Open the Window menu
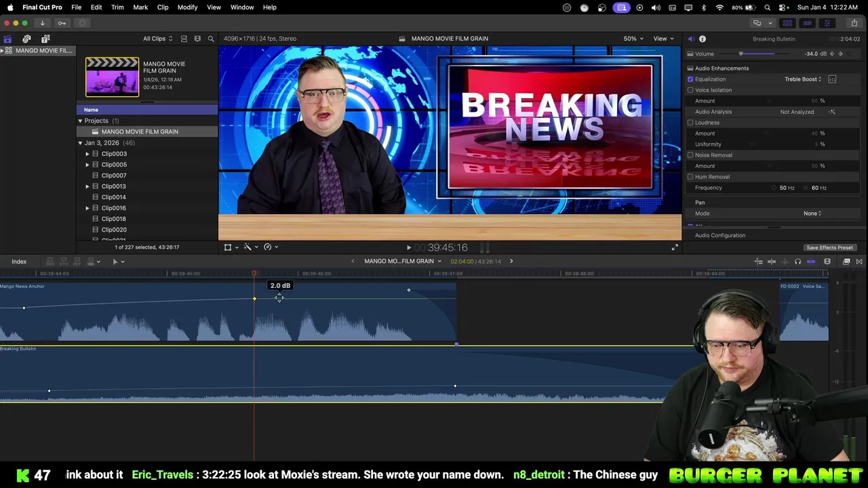This screenshot has height=488, width=868. [x=242, y=7]
